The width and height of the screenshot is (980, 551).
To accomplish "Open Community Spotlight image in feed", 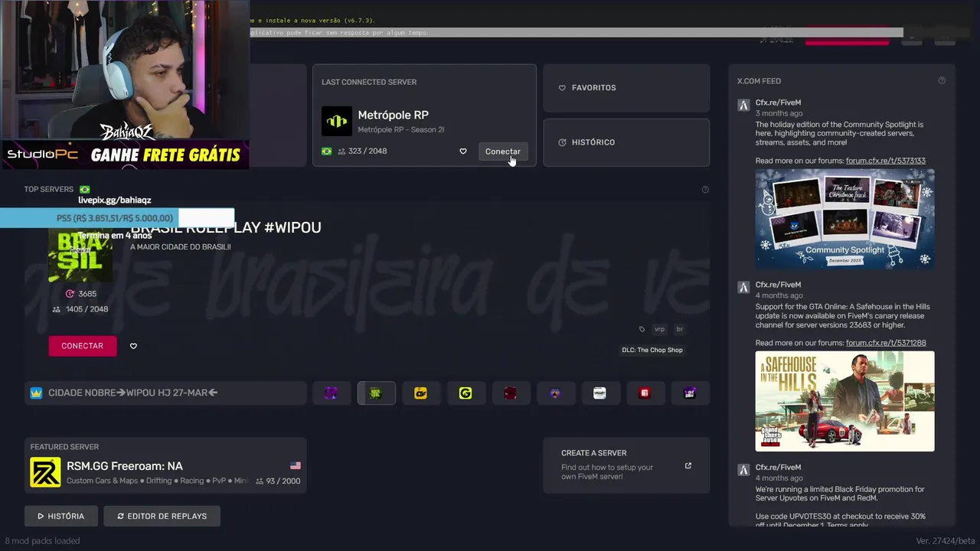I will point(845,219).
